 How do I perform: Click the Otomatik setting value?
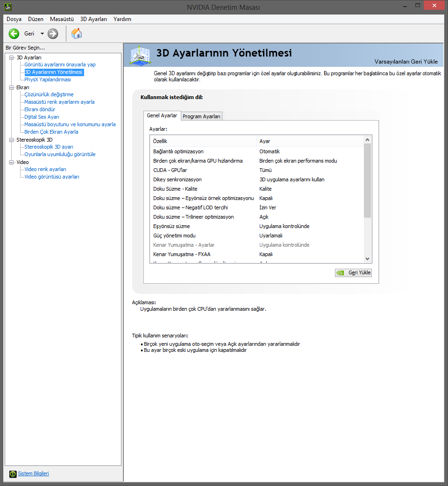tap(269, 151)
